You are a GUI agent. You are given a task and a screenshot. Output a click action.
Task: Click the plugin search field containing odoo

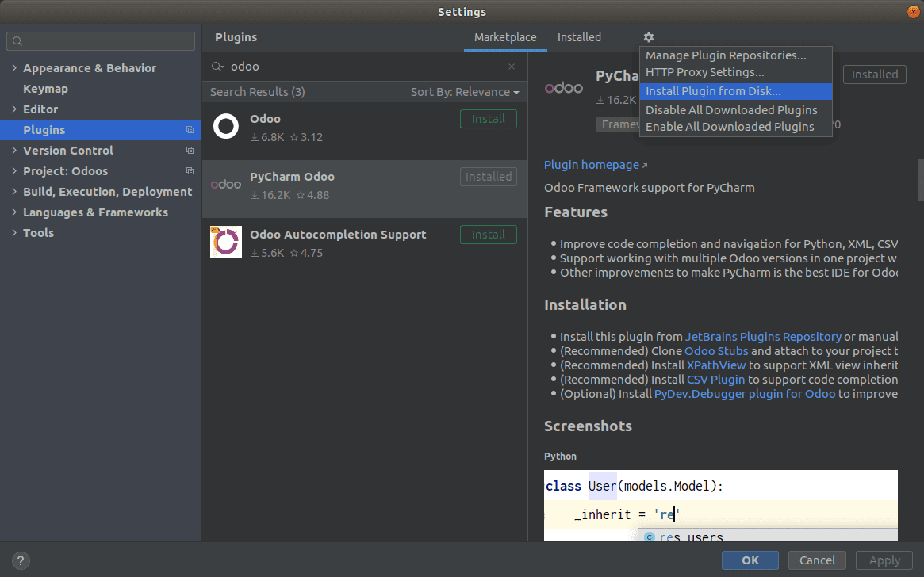(366, 67)
